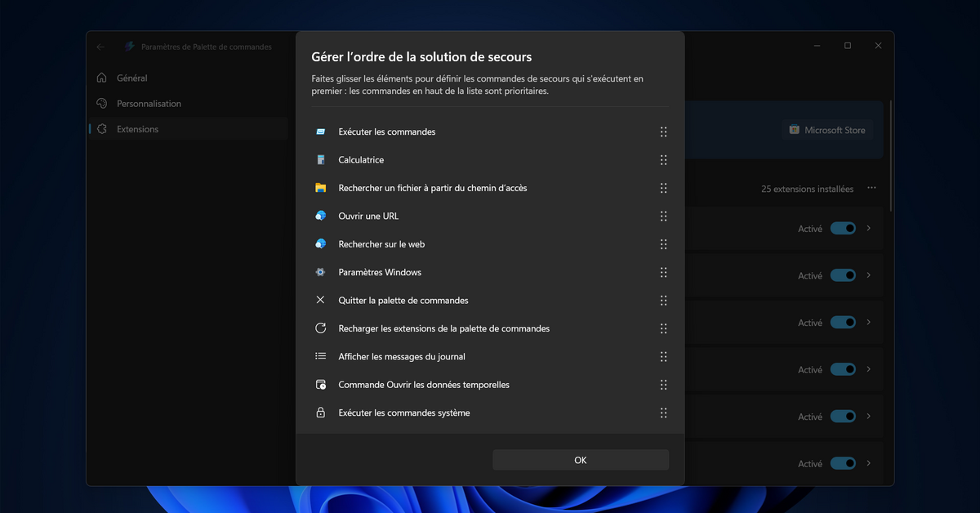This screenshot has width=980, height=513.
Task: Click the lock icon for Exécuter les commandes système
Action: pyautogui.click(x=321, y=413)
